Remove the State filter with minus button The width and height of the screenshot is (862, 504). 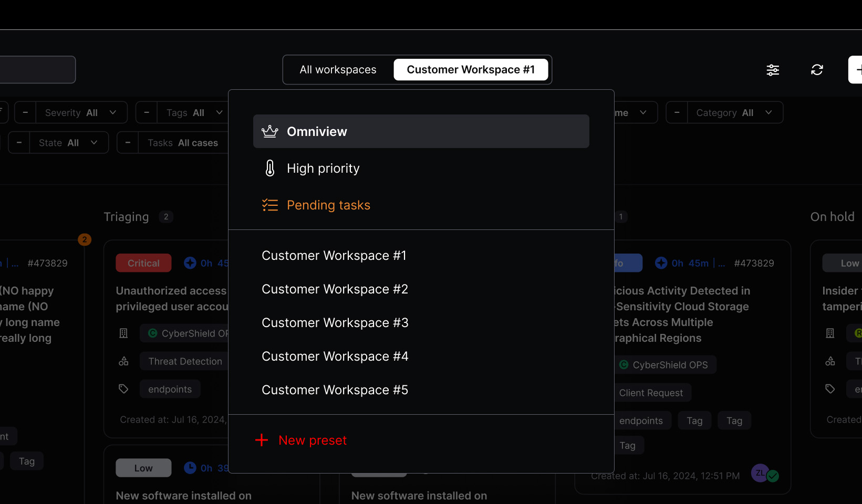pyautogui.click(x=19, y=142)
